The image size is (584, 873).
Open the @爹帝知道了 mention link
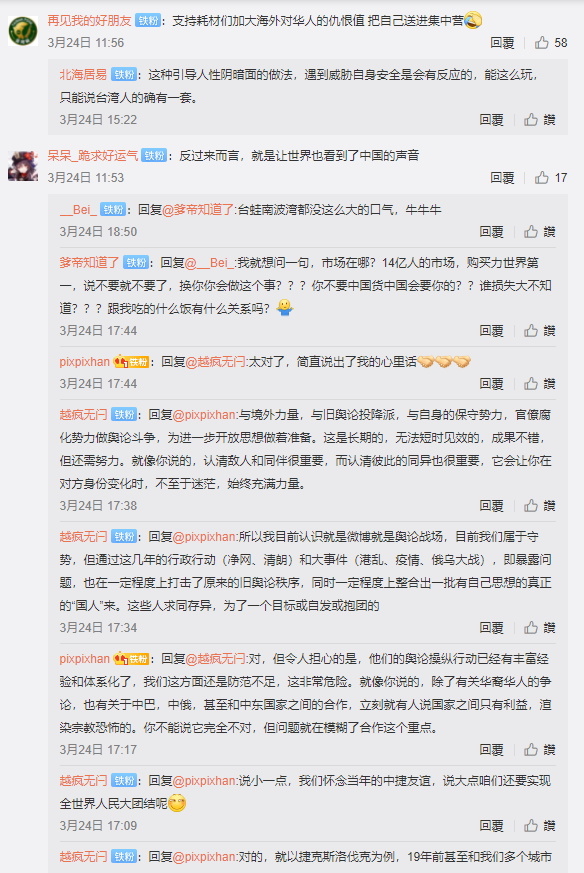(198, 210)
